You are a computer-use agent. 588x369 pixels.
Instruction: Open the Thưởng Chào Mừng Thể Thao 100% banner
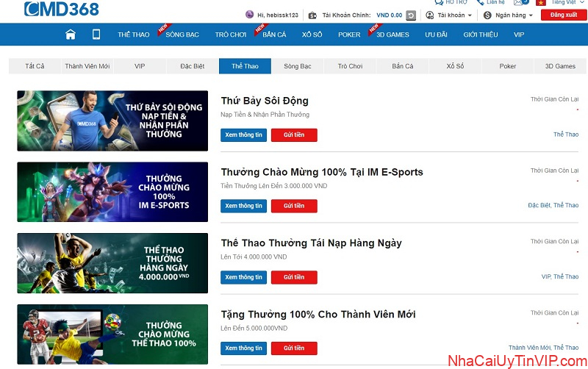(x=112, y=334)
